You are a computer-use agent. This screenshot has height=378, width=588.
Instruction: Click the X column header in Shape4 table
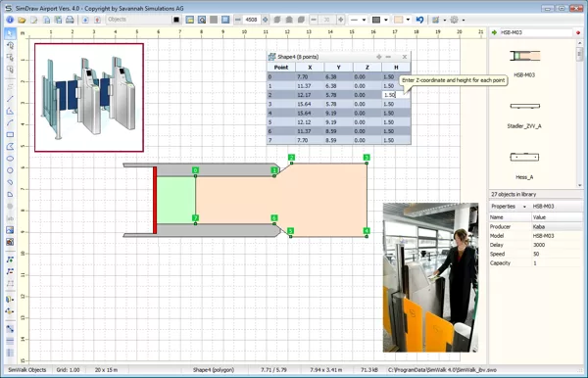coord(310,68)
